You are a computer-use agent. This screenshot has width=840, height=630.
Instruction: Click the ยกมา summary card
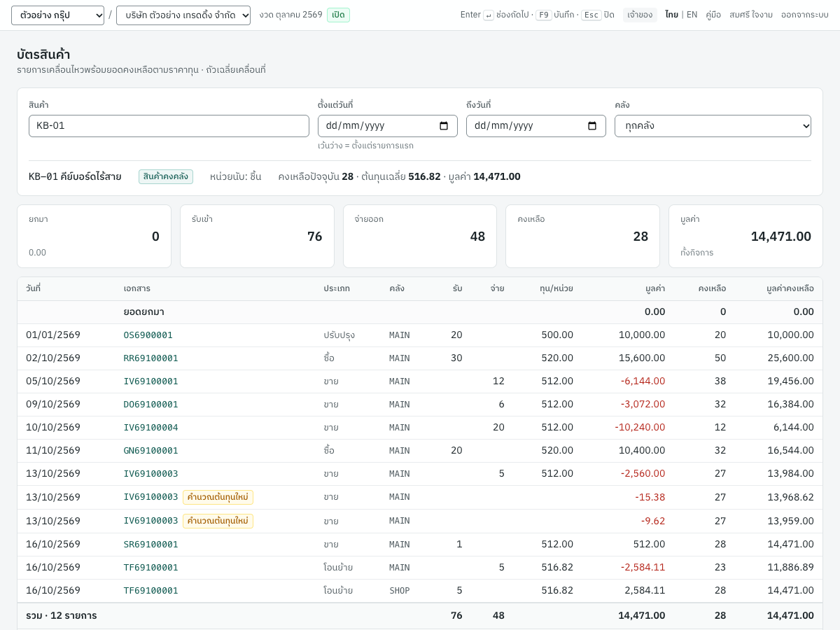pos(94,236)
